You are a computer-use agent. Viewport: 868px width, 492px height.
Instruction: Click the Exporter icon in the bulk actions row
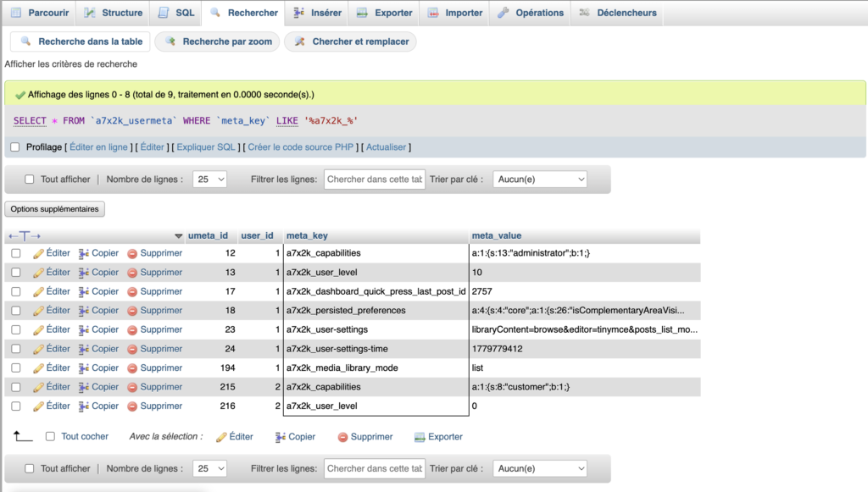click(420, 437)
